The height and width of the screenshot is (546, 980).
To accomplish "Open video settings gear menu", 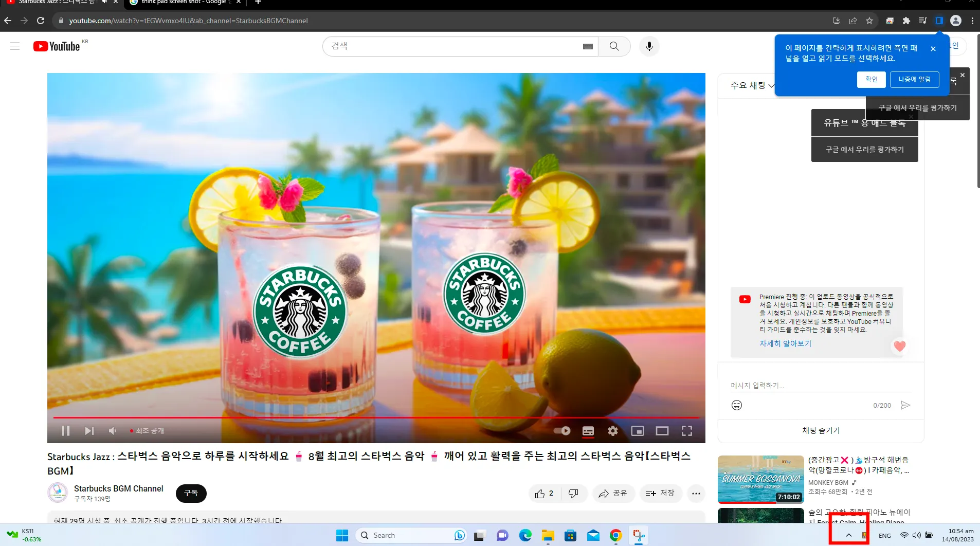I will [612, 431].
